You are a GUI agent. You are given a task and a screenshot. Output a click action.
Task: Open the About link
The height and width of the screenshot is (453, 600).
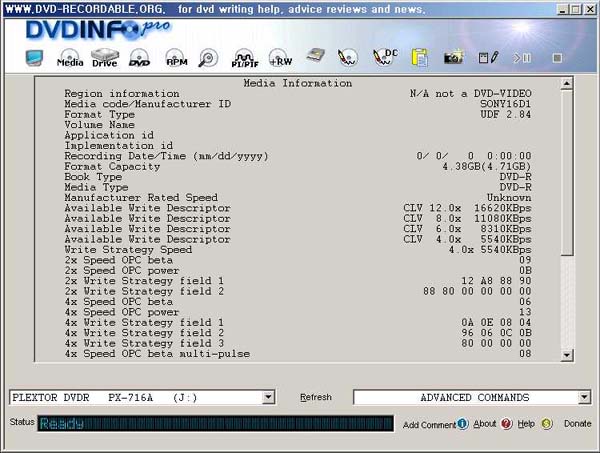tap(484, 424)
